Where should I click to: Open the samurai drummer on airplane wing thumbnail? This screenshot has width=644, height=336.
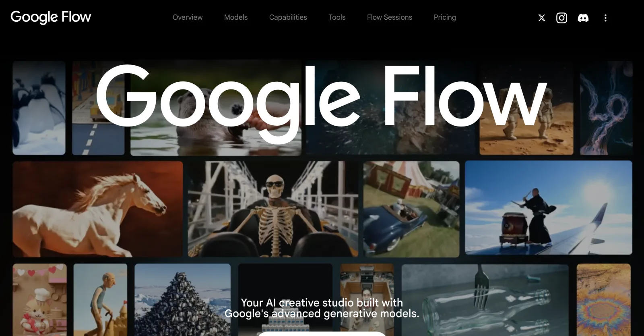click(549, 208)
